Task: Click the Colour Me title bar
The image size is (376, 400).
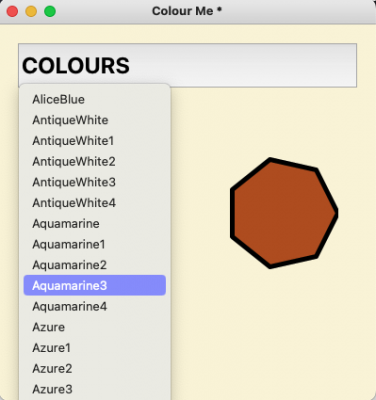Action: pyautogui.click(x=188, y=11)
